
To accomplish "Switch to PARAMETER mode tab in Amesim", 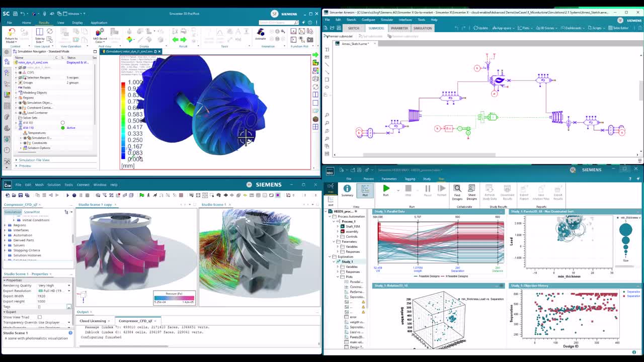I will (x=399, y=28).
